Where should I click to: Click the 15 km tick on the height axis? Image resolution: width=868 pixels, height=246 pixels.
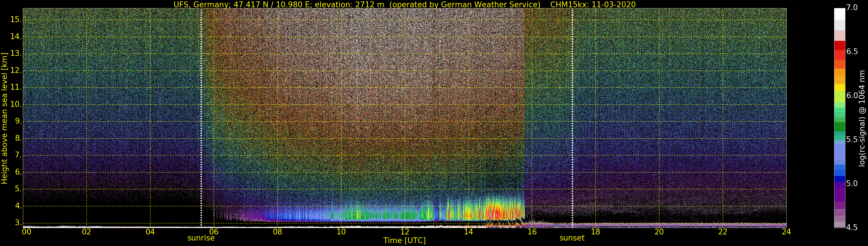coord(16,20)
